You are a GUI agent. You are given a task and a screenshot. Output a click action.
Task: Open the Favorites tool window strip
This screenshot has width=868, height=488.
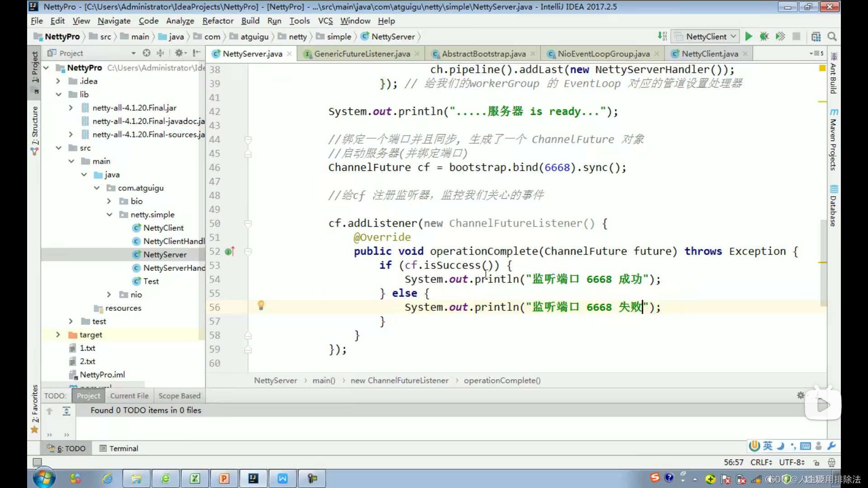tap(35, 408)
